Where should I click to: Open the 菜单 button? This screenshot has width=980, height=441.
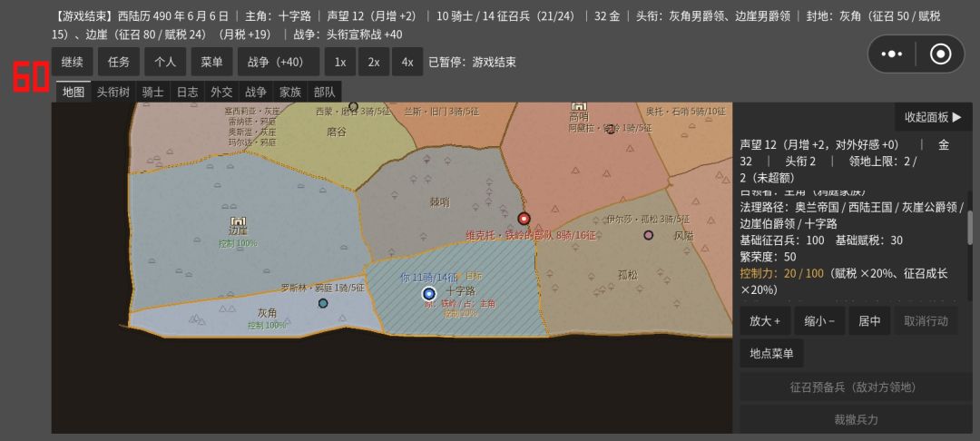click(211, 62)
